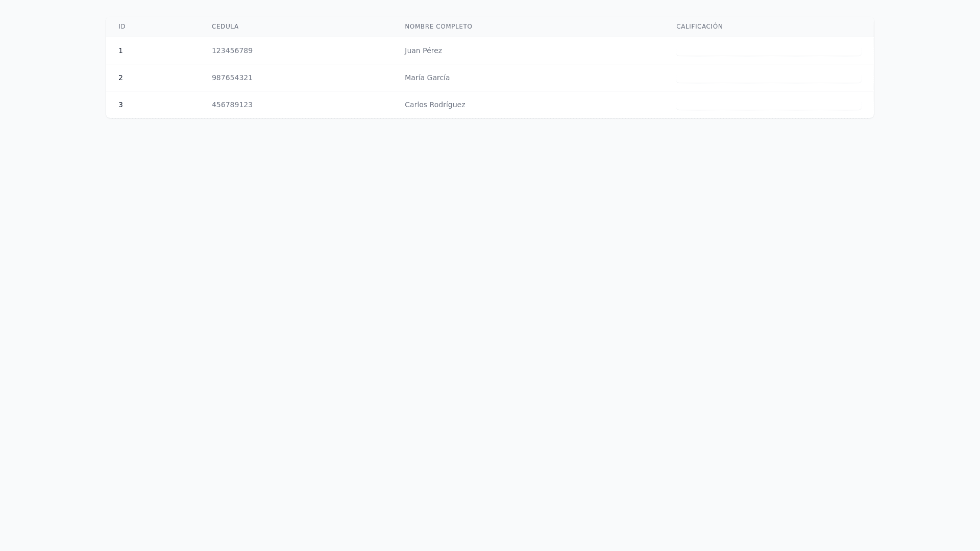Click the CEDULA column header
The height and width of the screenshot is (551, 980).
[x=225, y=27]
